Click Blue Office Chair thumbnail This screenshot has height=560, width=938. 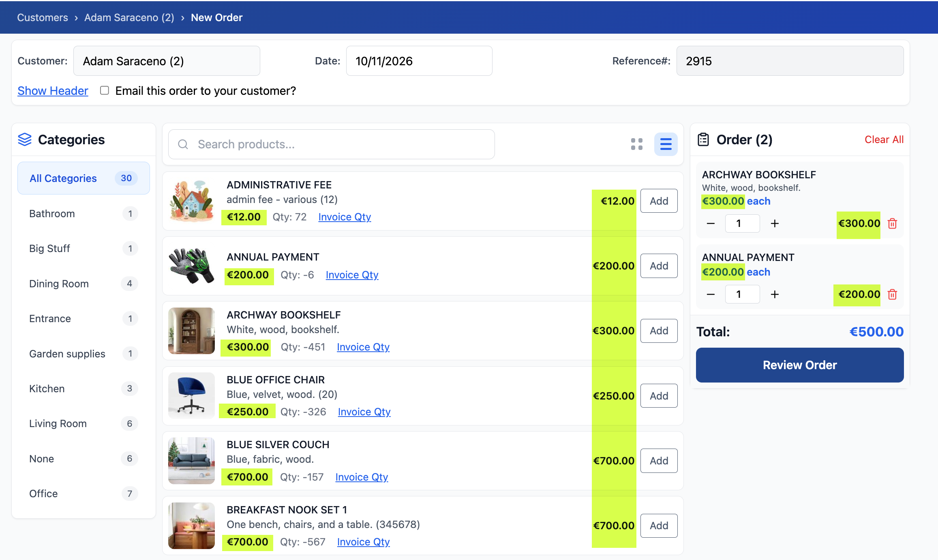coord(191,395)
